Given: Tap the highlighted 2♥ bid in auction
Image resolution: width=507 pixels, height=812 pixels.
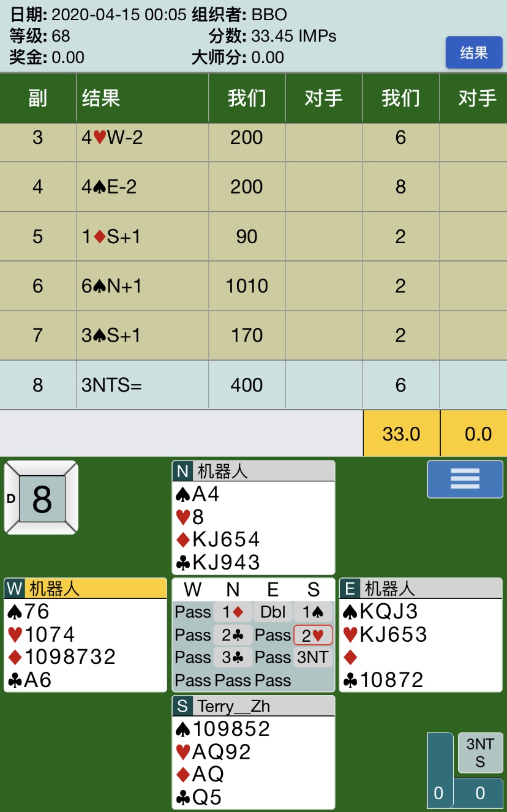Looking at the screenshot, I should (x=313, y=635).
